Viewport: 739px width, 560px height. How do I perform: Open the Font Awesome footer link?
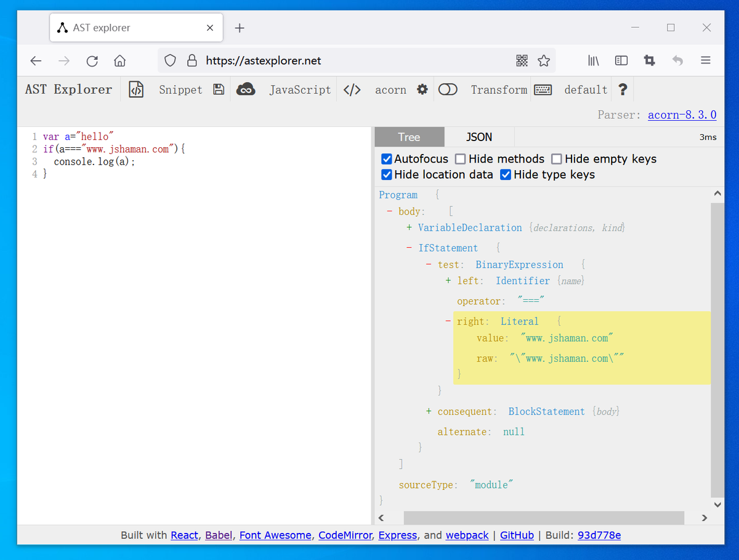(x=275, y=535)
